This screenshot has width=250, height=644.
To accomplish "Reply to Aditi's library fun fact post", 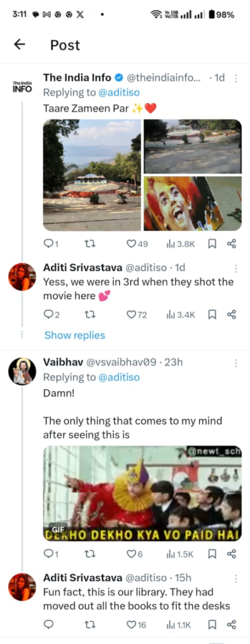I will [48, 625].
